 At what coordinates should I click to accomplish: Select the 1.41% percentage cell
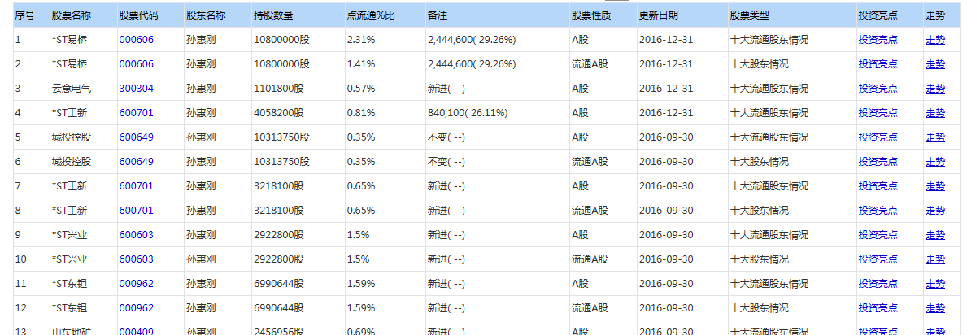click(x=385, y=63)
